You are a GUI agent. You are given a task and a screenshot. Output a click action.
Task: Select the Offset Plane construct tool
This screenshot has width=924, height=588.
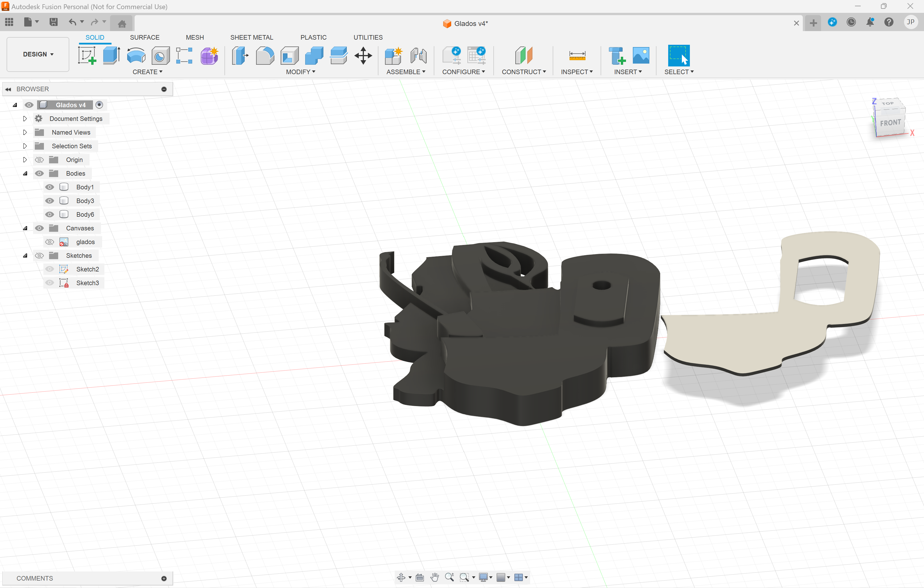523,56
